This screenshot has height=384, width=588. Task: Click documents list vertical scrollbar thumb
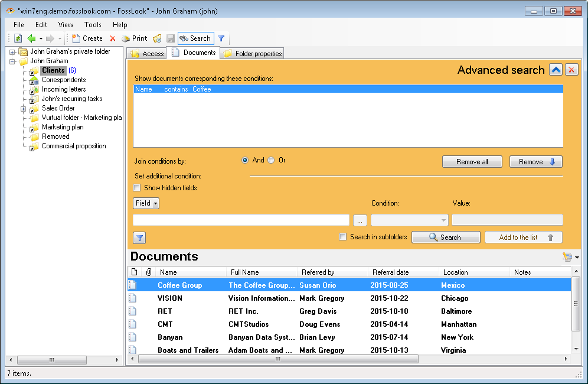pos(576,304)
